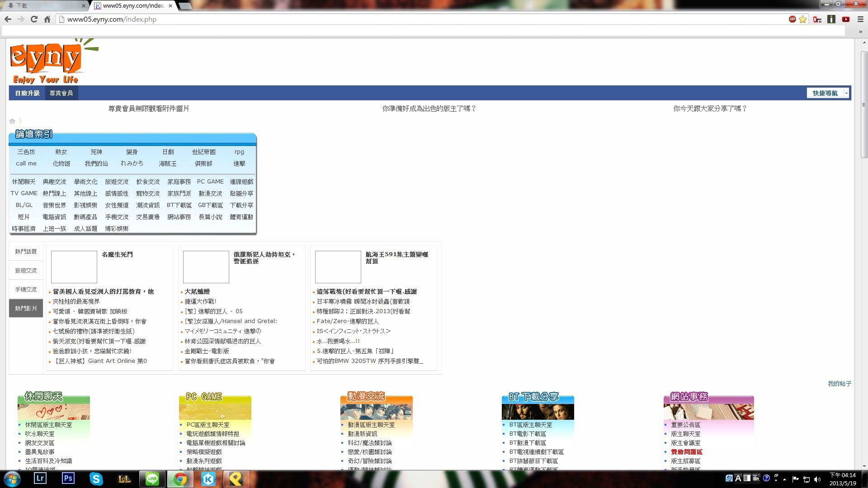The height and width of the screenshot is (488, 868).
Task: Open the 休閒聊天 forum index link
Action: coord(24,182)
